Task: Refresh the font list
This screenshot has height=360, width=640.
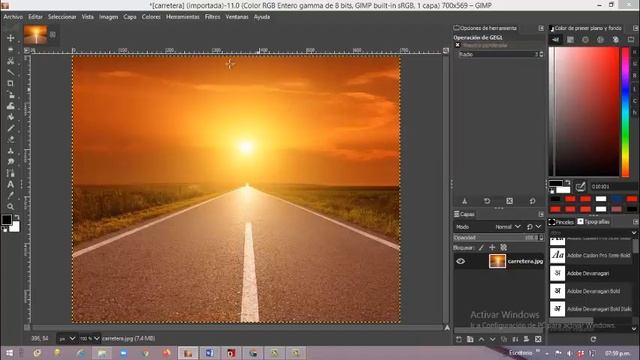Action: click(593, 340)
